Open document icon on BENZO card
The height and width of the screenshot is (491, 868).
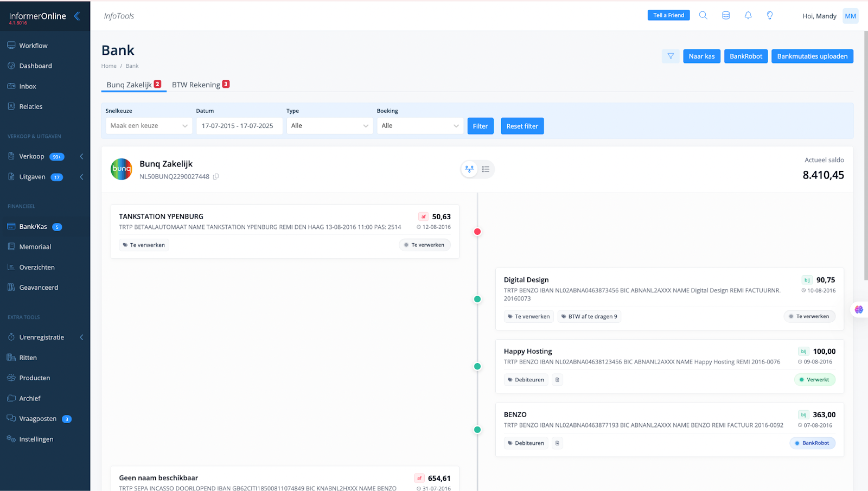tap(557, 443)
